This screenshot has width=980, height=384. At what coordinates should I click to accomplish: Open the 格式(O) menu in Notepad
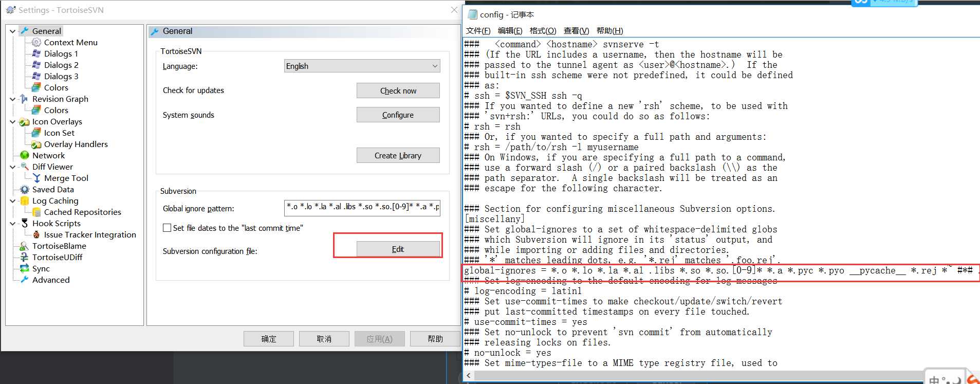(x=543, y=31)
